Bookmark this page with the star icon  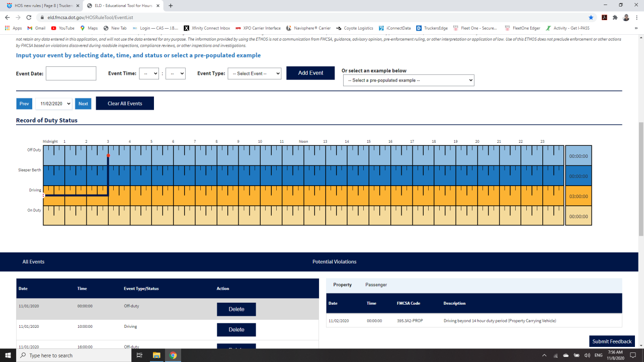[x=591, y=17]
